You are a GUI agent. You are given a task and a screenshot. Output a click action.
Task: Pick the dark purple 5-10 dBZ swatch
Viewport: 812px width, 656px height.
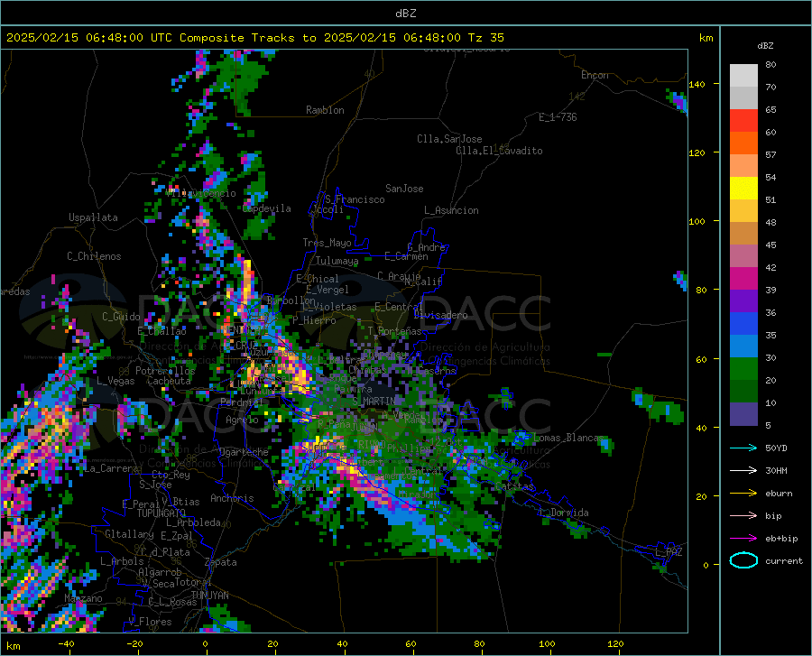tap(743, 414)
